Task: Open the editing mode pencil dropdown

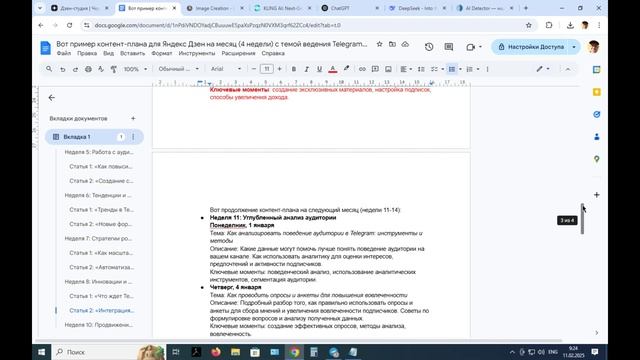Action: [543, 69]
